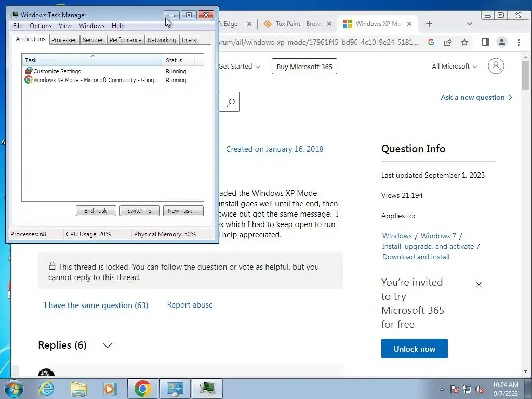Click I have the same question (63)
This screenshot has width=532, height=399.
coord(96,305)
